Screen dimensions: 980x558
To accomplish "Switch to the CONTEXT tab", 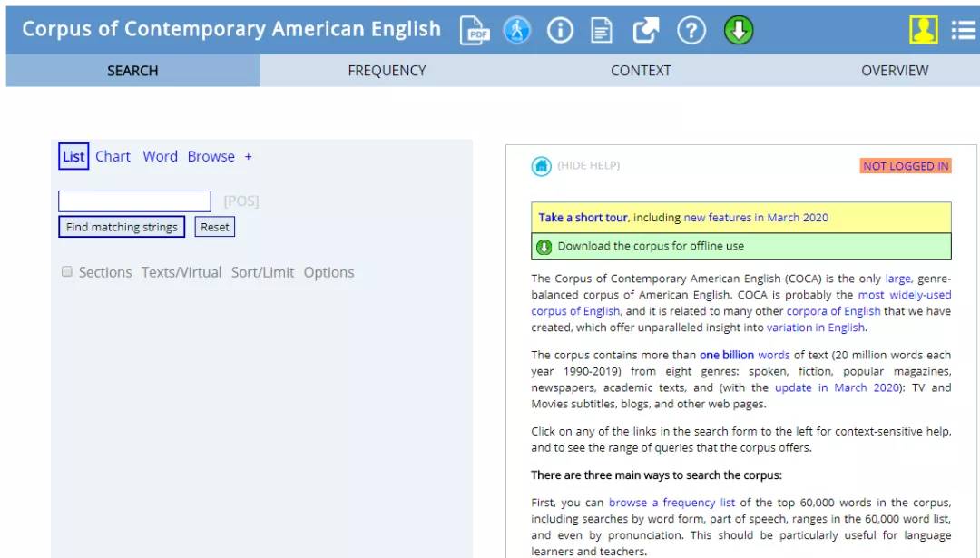I will point(641,71).
